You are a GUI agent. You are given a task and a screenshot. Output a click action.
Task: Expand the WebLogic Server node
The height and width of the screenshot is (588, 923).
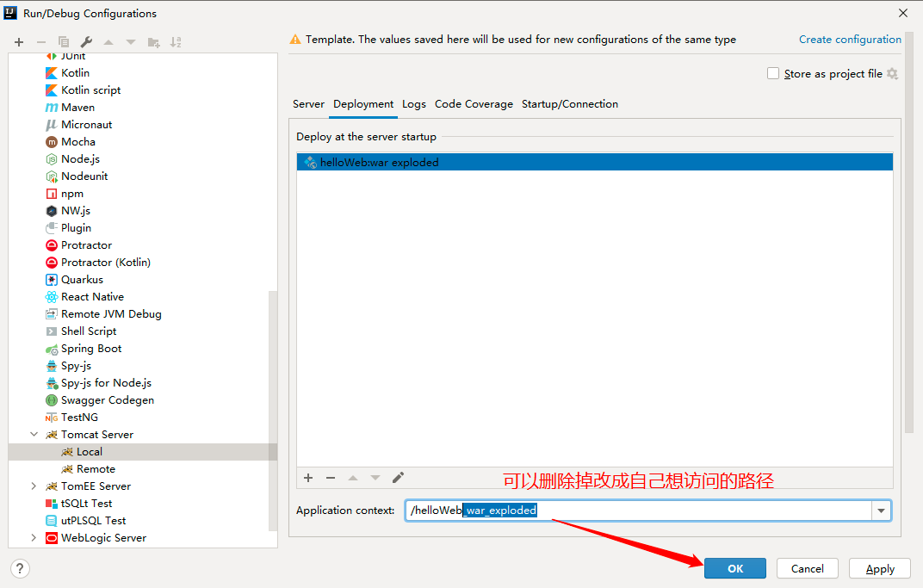coord(34,538)
